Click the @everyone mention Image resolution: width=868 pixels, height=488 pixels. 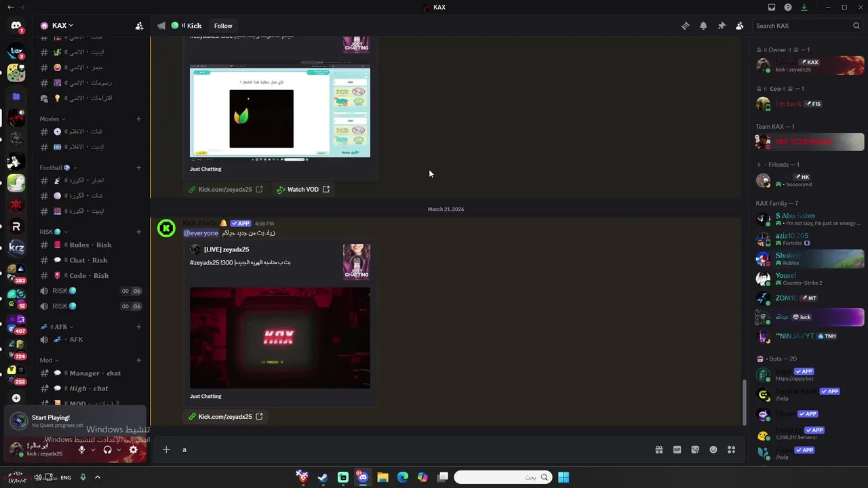[201, 233]
